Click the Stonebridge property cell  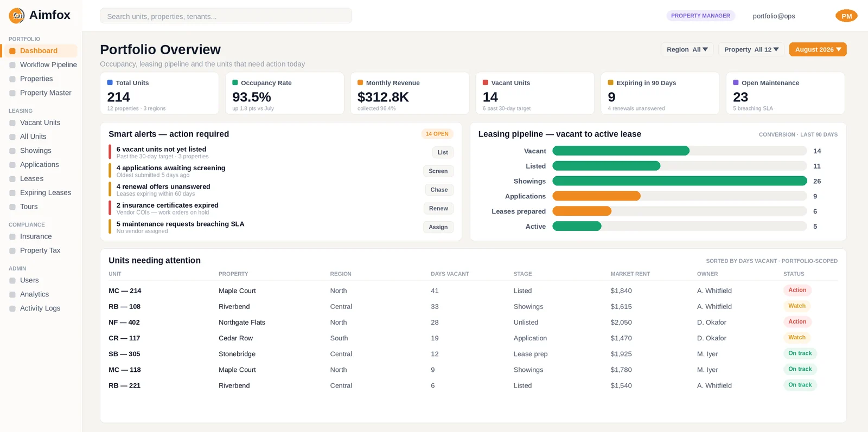(x=237, y=354)
